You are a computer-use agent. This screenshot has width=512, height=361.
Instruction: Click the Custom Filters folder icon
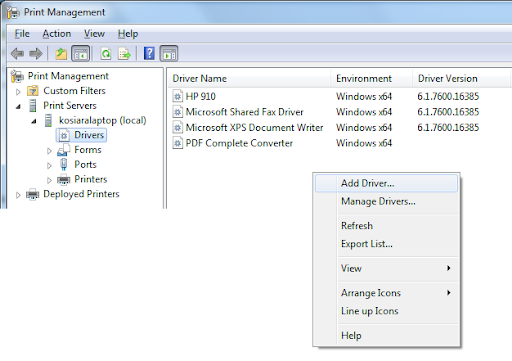(33, 91)
